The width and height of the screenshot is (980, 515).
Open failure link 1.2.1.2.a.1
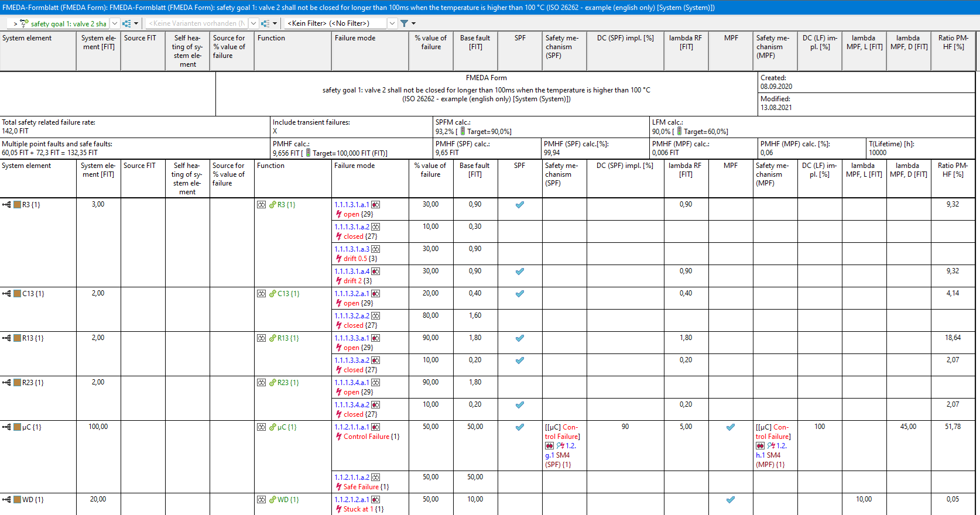coord(352,500)
